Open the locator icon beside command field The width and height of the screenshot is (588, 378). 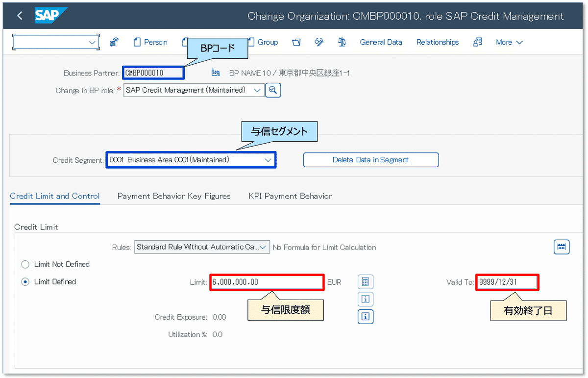114,42
